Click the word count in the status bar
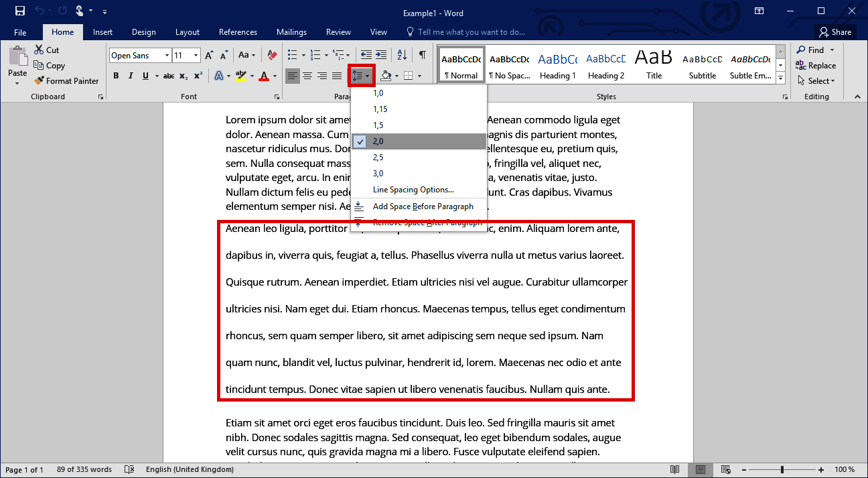This screenshot has height=478, width=868. click(84, 469)
